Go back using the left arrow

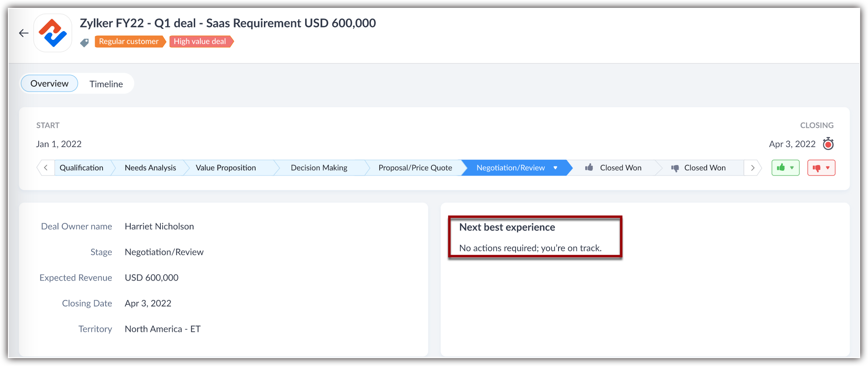point(24,33)
